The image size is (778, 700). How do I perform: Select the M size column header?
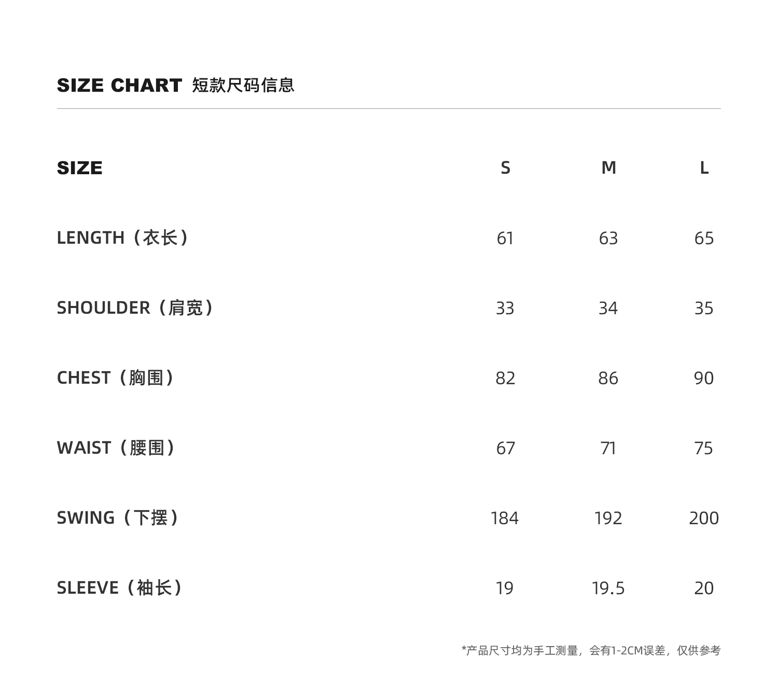click(x=608, y=168)
